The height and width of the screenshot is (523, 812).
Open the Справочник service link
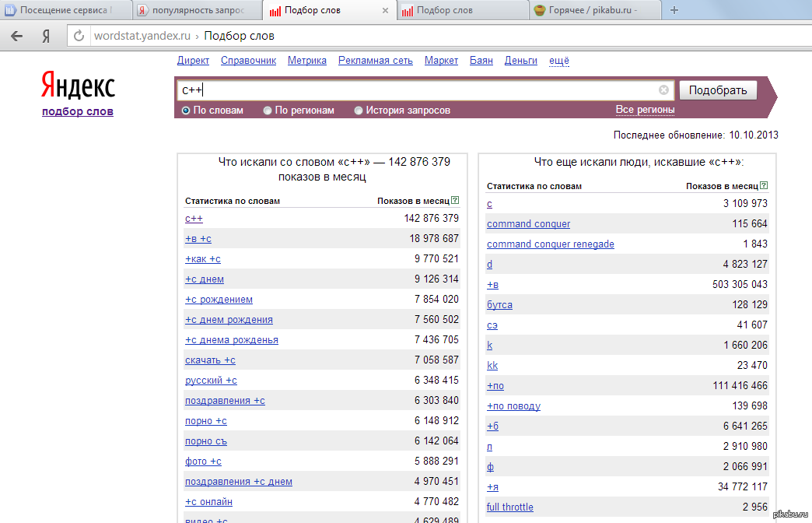[249, 61]
